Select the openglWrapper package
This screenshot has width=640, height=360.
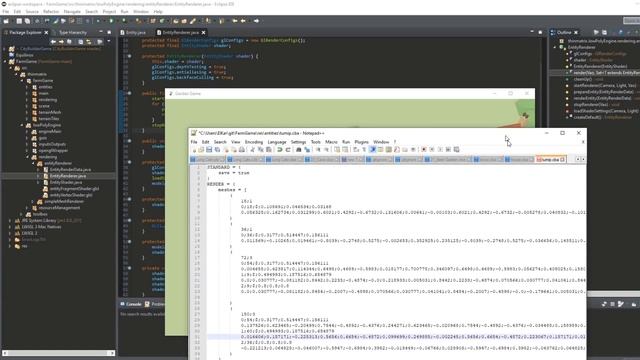53,151
